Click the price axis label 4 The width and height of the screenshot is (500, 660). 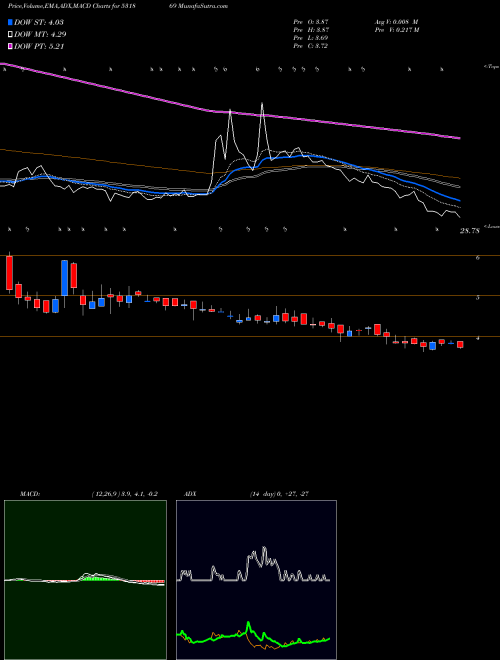[x=478, y=338]
